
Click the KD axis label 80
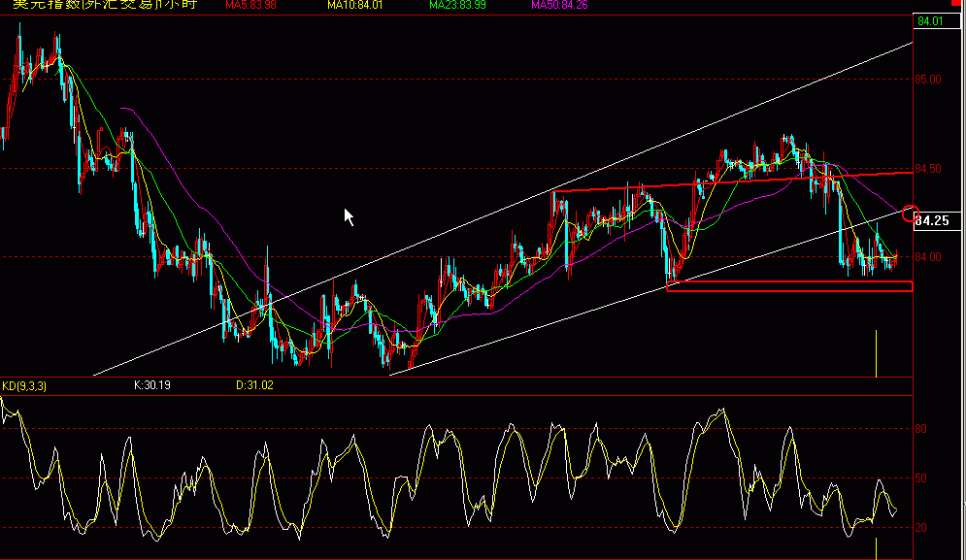[920, 429]
